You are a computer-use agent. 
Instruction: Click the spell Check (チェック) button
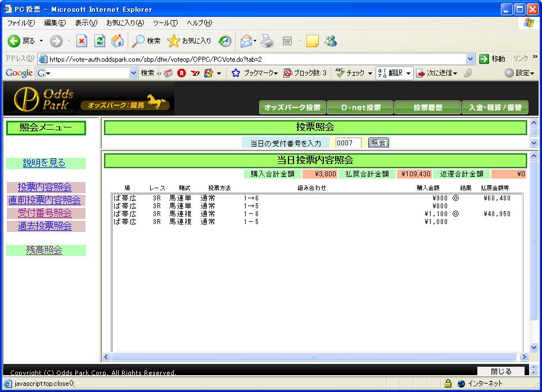pyautogui.click(x=350, y=73)
